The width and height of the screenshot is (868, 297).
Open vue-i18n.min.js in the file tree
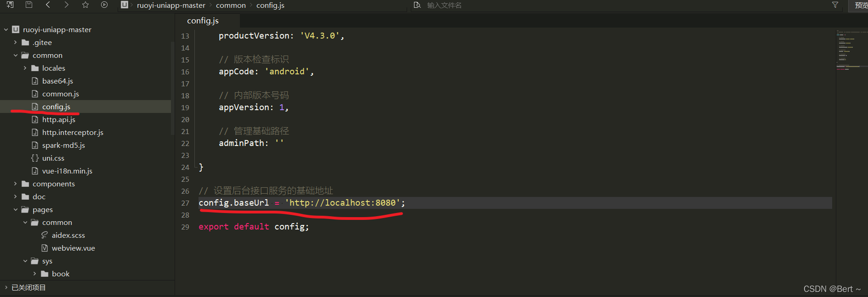coord(67,171)
